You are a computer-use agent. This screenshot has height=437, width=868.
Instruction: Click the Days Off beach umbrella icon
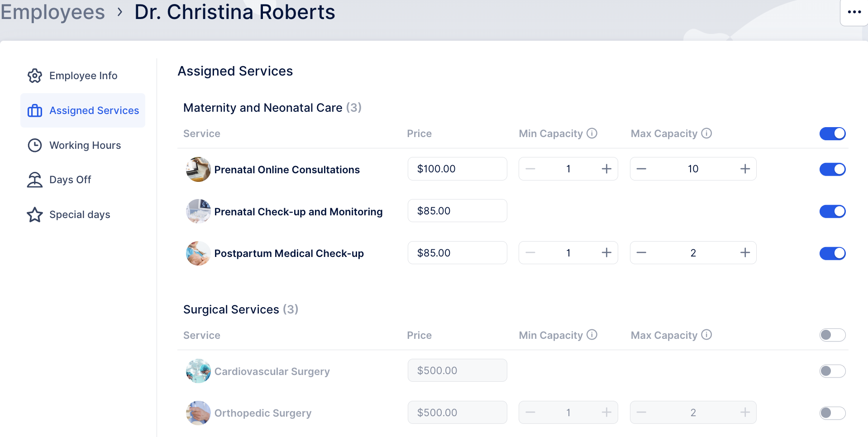(35, 180)
